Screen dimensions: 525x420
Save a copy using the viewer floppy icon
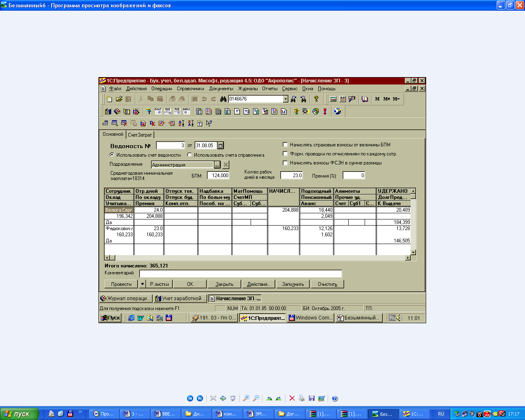click(x=312, y=398)
